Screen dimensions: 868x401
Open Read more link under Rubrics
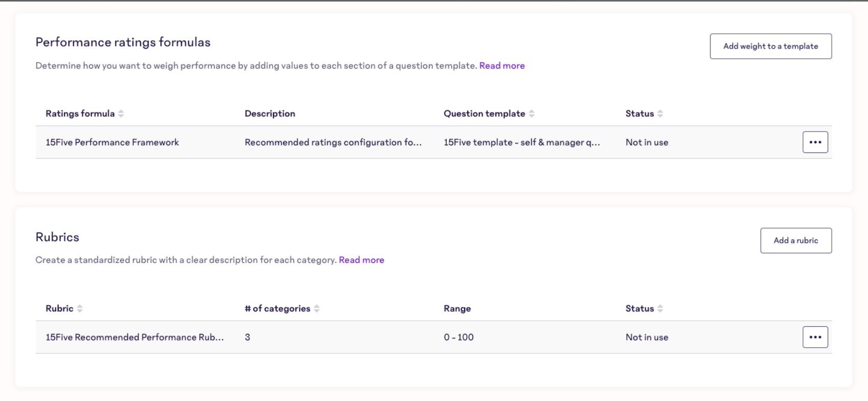tap(361, 260)
